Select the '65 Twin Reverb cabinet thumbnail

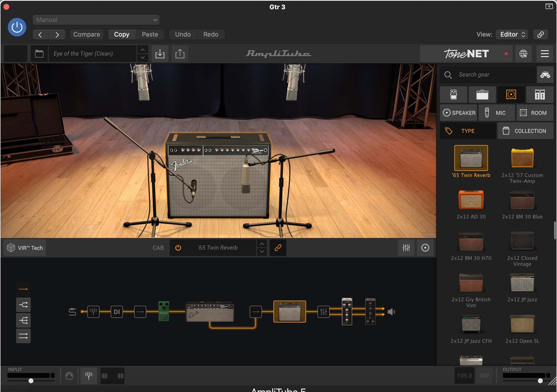point(471,158)
